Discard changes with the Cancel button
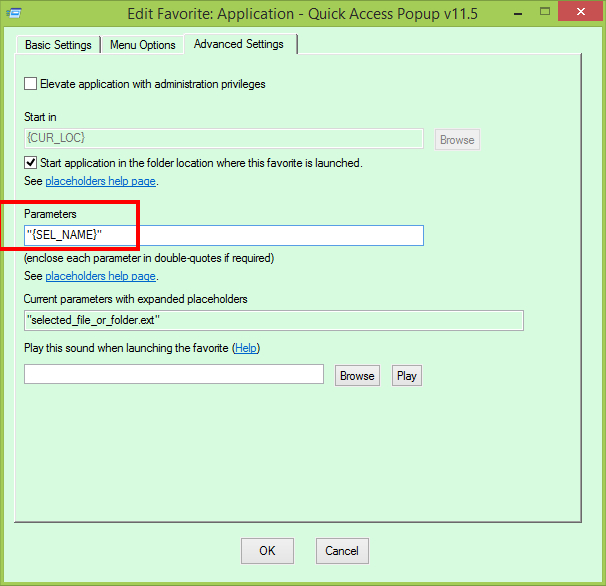Screen dimensions: 606x586 tap(342, 551)
